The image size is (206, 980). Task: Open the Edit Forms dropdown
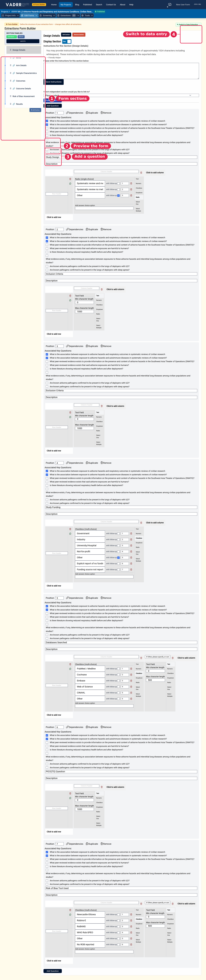(30, 16)
